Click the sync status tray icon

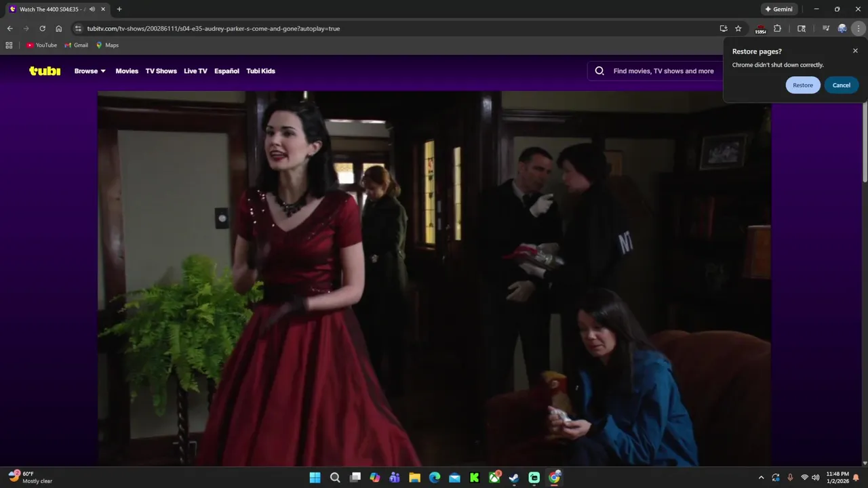click(776, 478)
